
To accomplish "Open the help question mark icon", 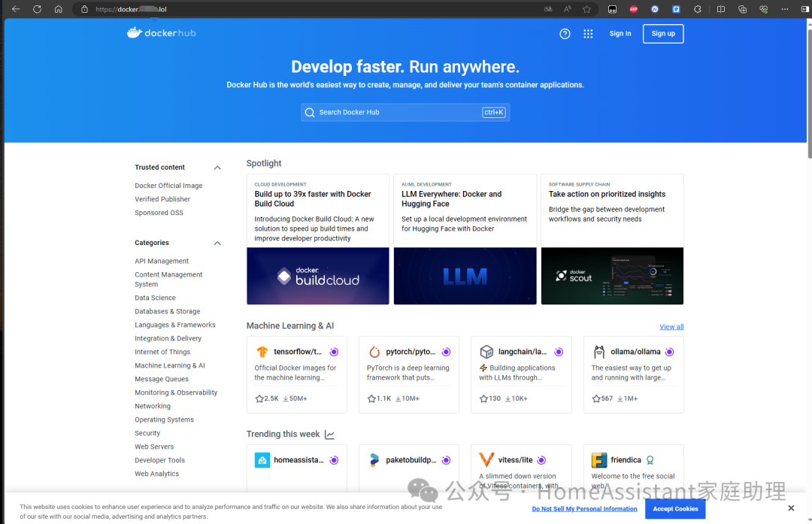I will (565, 34).
